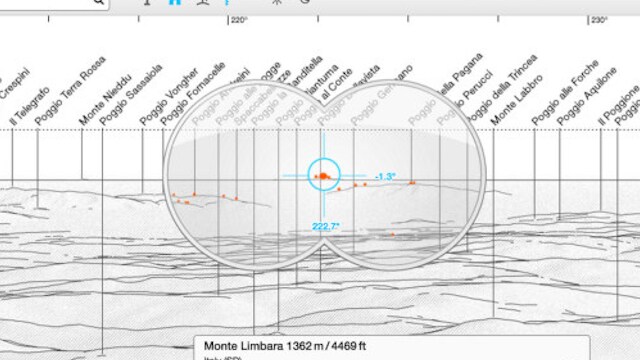Click the search input field
This screenshot has height=360, width=640.
tap(54, 3)
